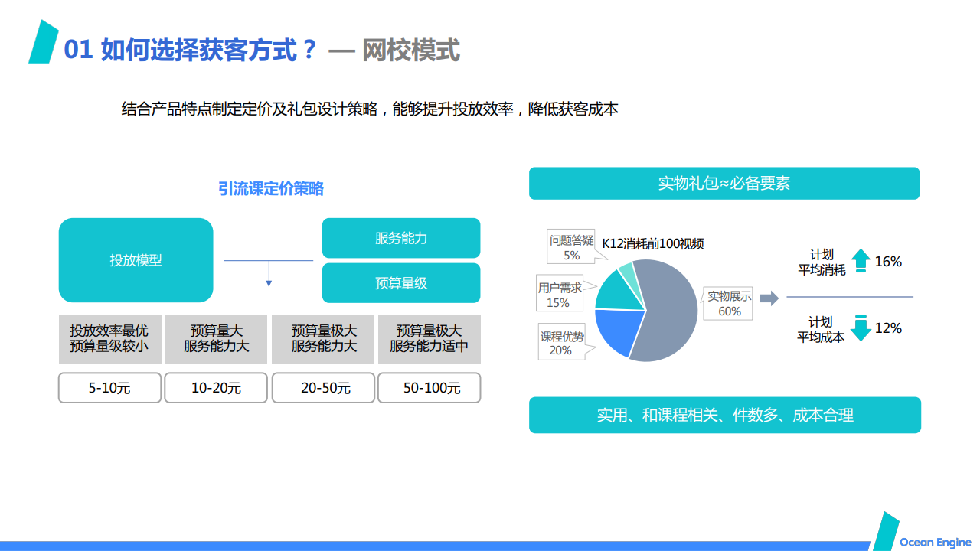Click the Ocean Engine logo
This screenshot has height=551, width=980.
click(x=922, y=532)
